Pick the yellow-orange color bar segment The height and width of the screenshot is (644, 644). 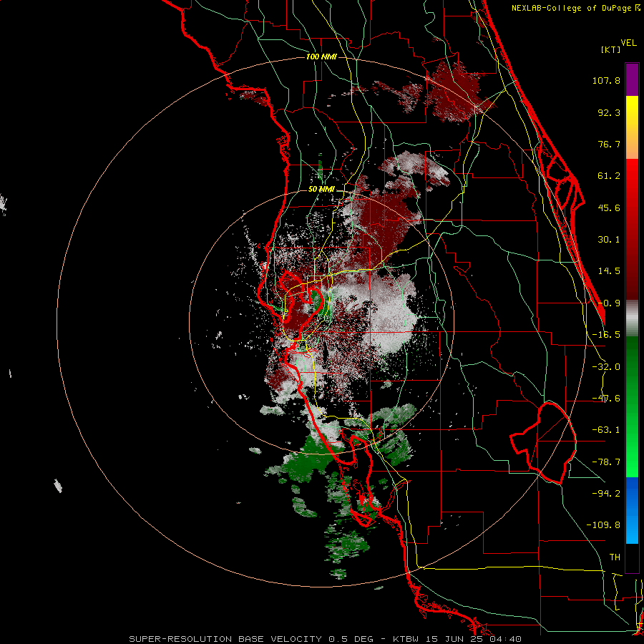click(632, 127)
